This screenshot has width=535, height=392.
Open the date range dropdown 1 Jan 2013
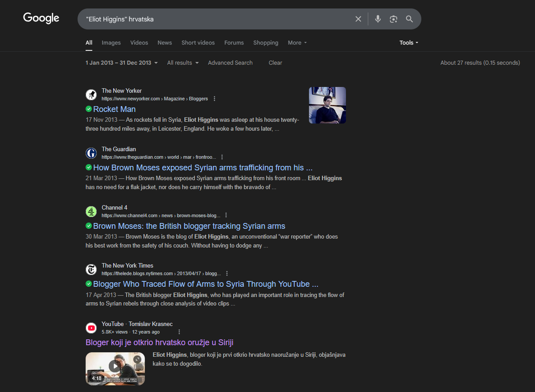coord(122,63)
